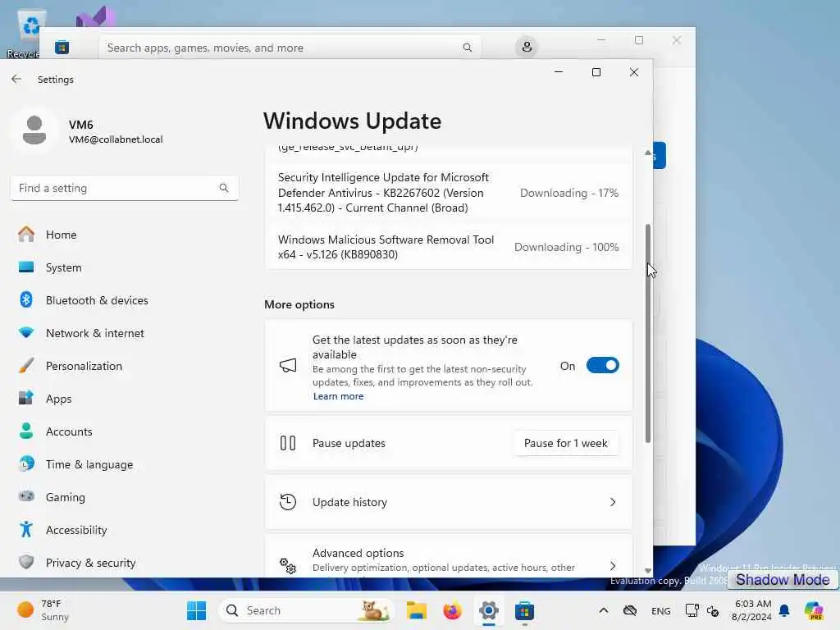Click the ENG language indicator
This screenshot has width=840, height=630.
click(x=660, y=610)
